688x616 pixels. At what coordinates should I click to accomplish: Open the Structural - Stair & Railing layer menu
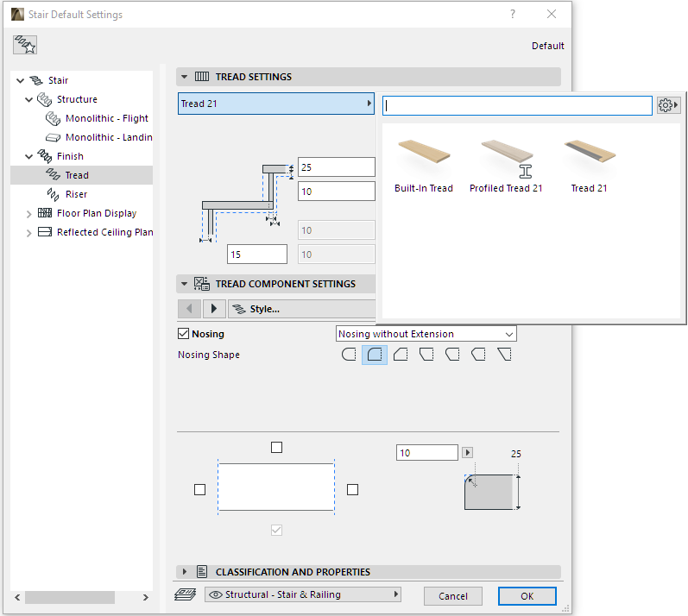303,594
